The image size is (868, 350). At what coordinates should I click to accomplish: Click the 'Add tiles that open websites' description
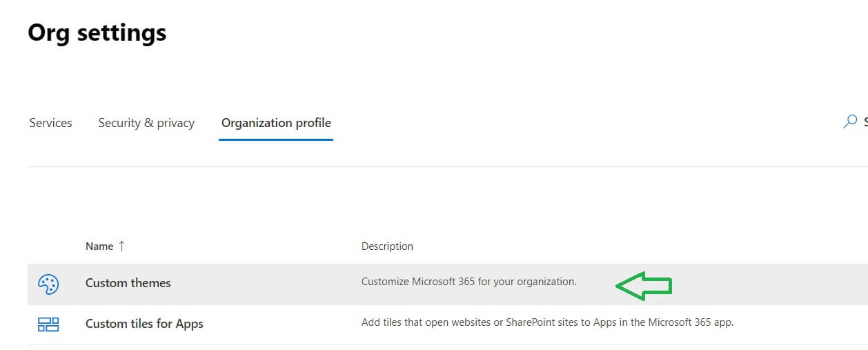(547, 322)
